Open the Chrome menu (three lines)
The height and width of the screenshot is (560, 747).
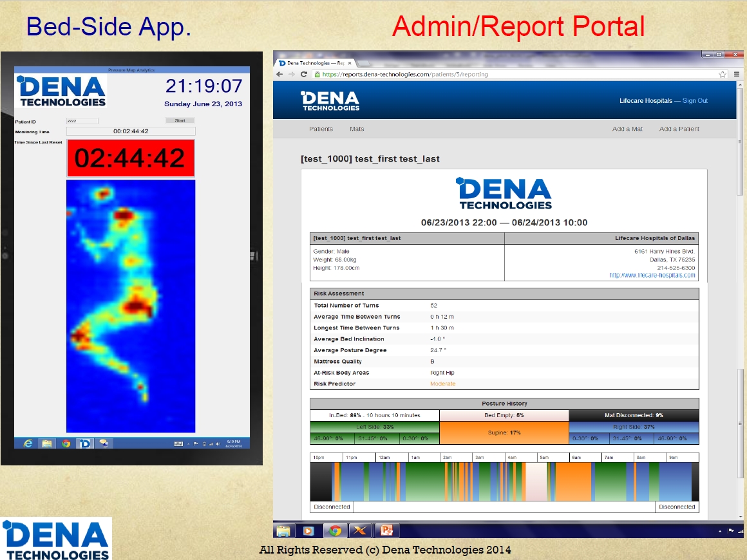point(737,74)
